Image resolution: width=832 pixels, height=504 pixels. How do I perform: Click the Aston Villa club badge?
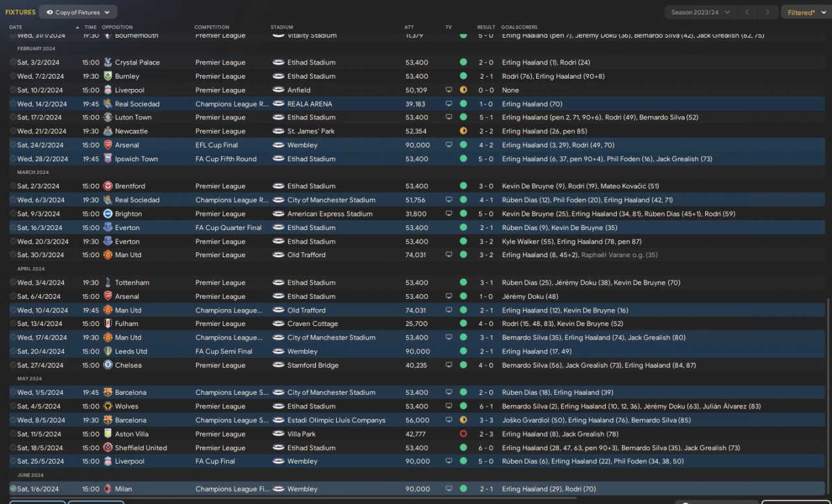coord(107,434)
